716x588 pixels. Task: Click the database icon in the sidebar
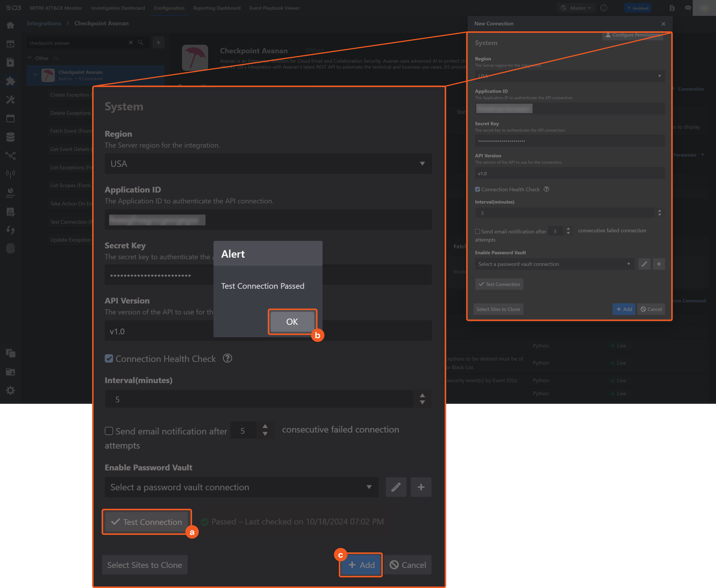coord(10,137)
